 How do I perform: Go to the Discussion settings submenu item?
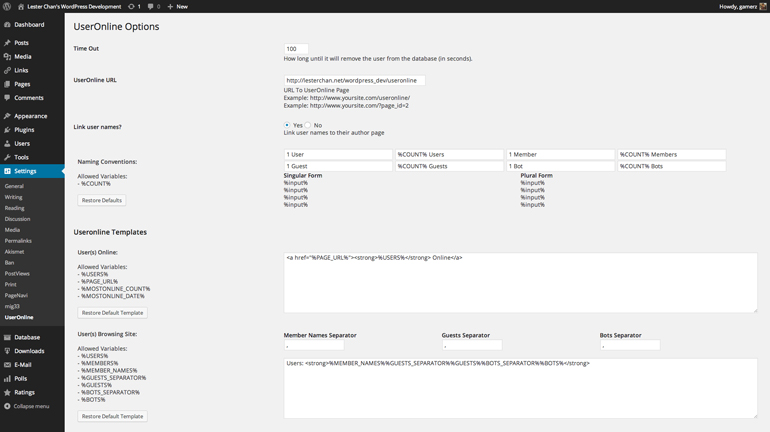[x=17, y=219]
